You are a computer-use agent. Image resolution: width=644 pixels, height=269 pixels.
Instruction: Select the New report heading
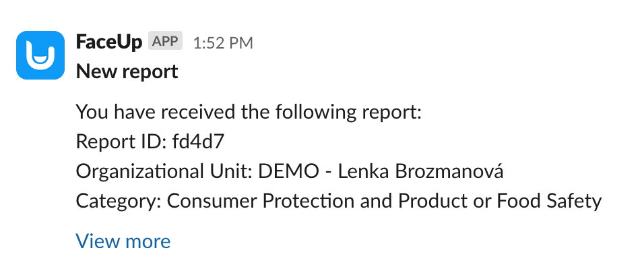(127, 71)
